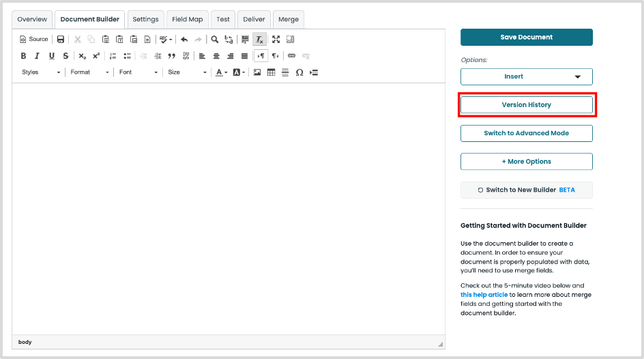The width and height of the screenshot is (644, 359).
Task: Open the 'this help article' link
Action: [484, 295]
